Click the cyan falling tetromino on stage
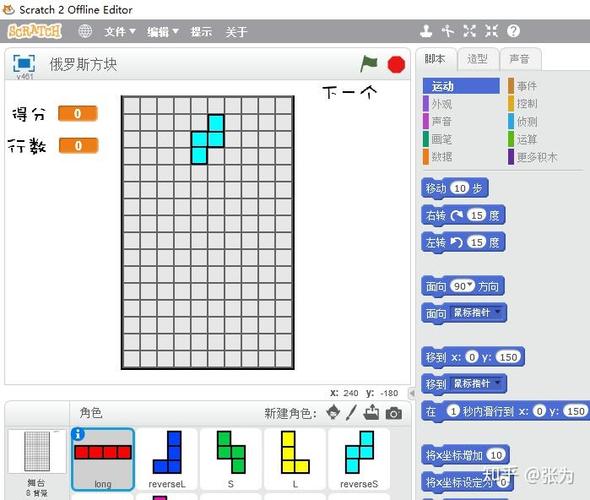This screenshot has height=500, width=590. click(x=208, y=139)
